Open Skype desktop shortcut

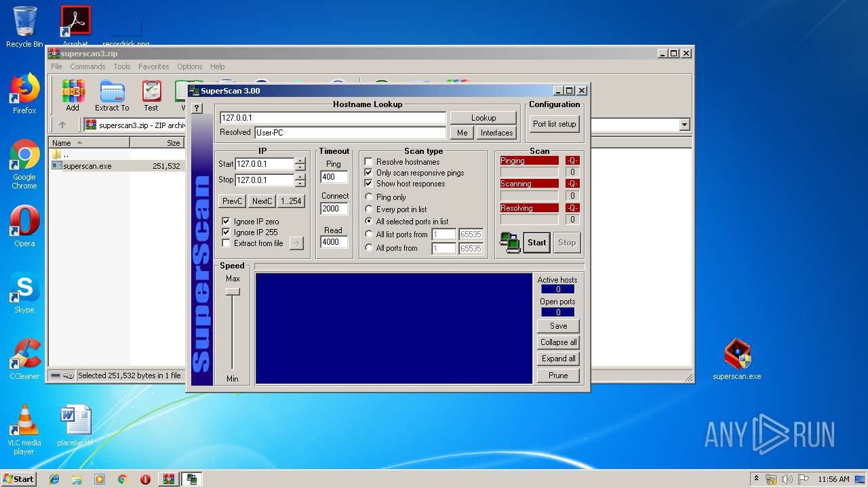(24, 293)
